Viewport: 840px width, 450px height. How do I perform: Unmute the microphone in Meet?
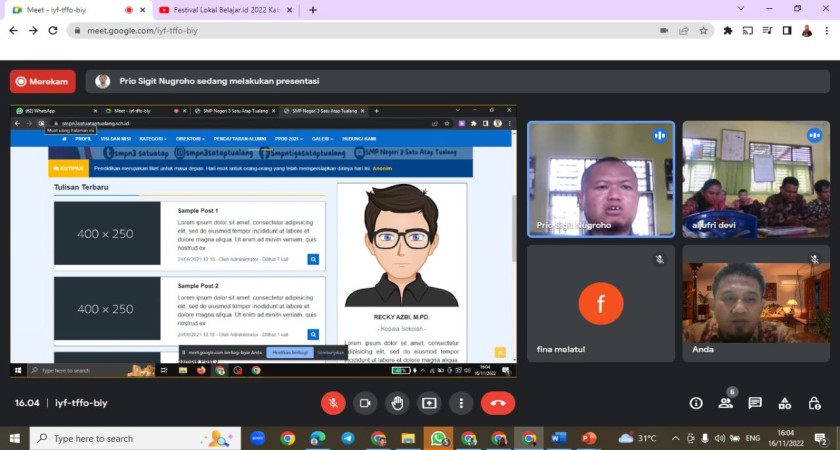(x=333, y=403)
